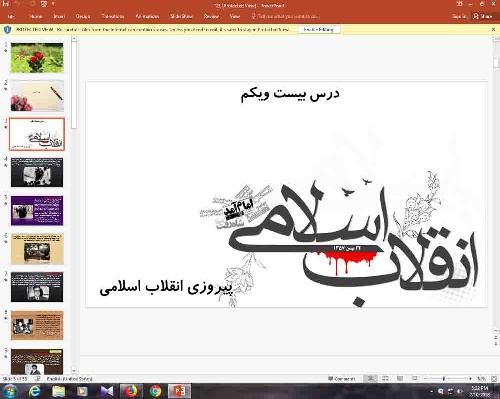Open Google Chrome from the taskbar

(155, 391)
